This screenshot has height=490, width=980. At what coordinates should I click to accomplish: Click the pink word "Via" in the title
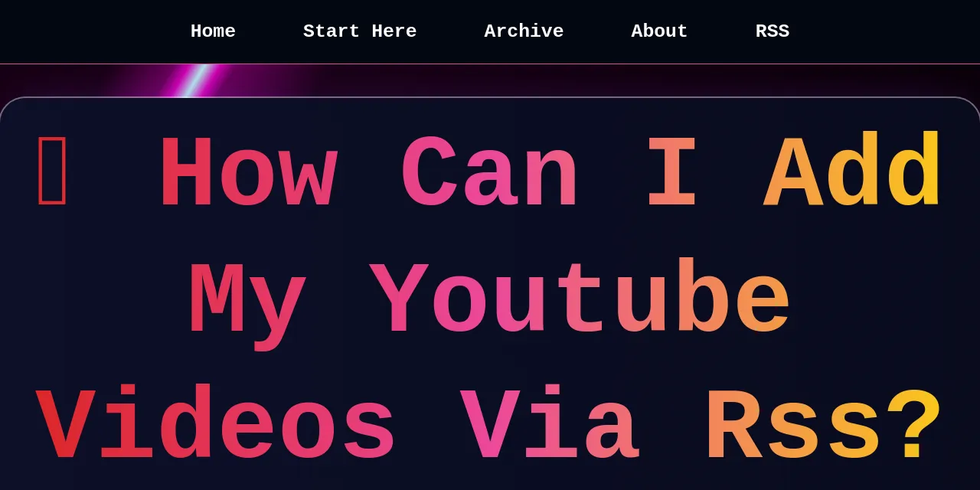pyautogui.click(x=549, y=426)
